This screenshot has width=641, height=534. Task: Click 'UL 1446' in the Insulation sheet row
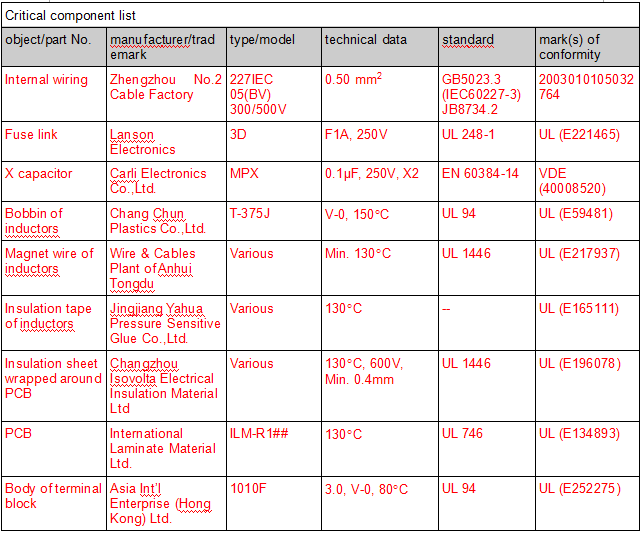[x=487, y=386]
